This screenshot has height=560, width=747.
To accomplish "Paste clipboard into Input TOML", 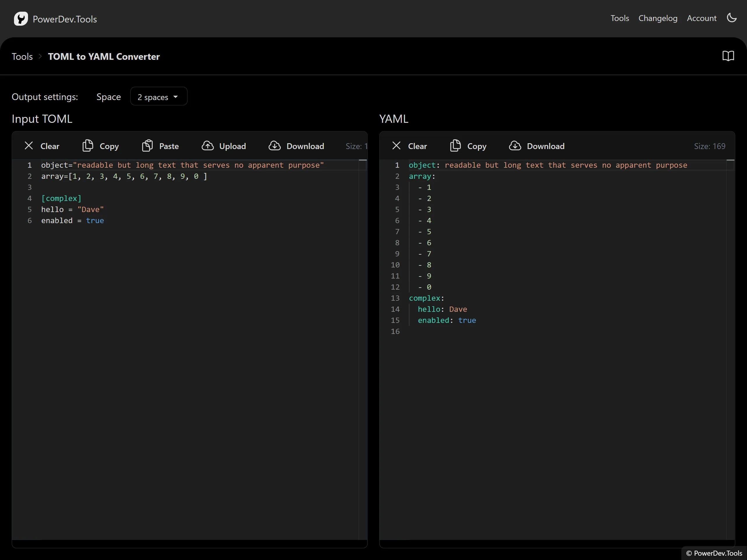I will pyautogui.click(x=160, y=146).
